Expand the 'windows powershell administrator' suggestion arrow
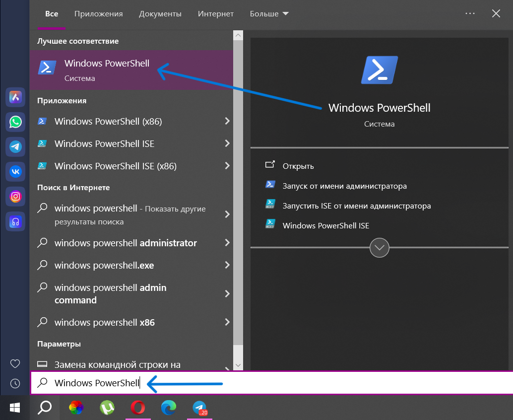513x420 pixels. 227,243
